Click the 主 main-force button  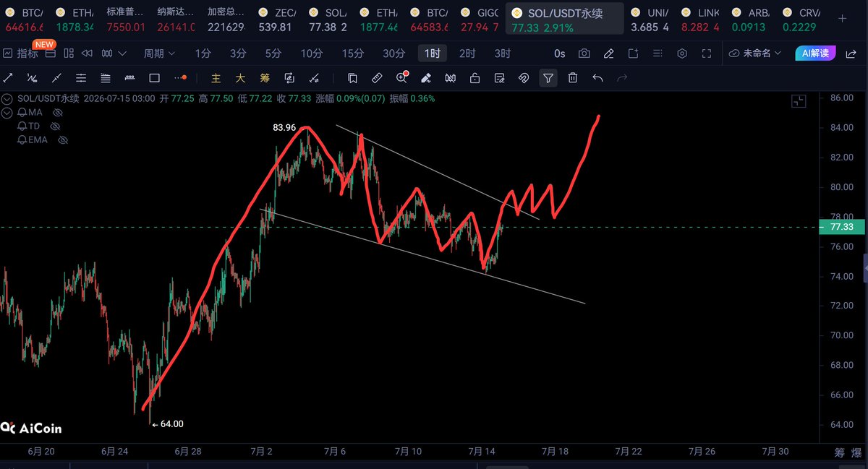[216, 78]
